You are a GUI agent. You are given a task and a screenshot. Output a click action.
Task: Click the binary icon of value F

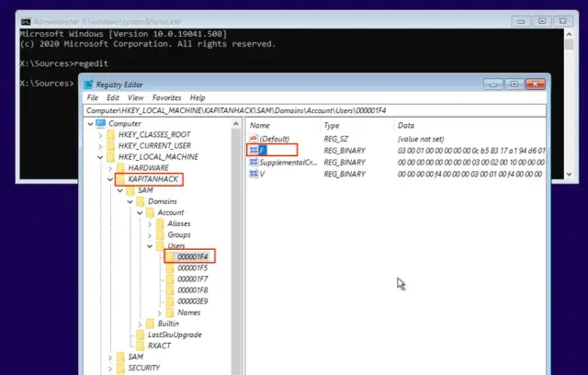point(254,150)
